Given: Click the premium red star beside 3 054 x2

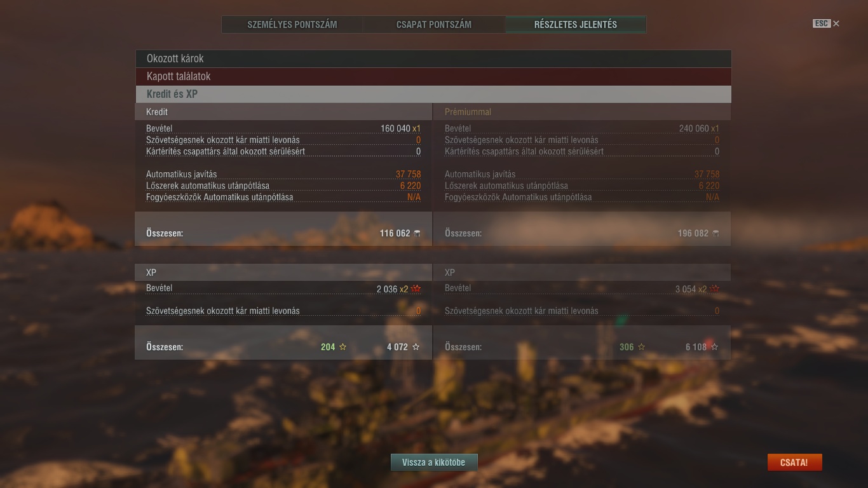Looking at the screenshot, I should point(715,289).
